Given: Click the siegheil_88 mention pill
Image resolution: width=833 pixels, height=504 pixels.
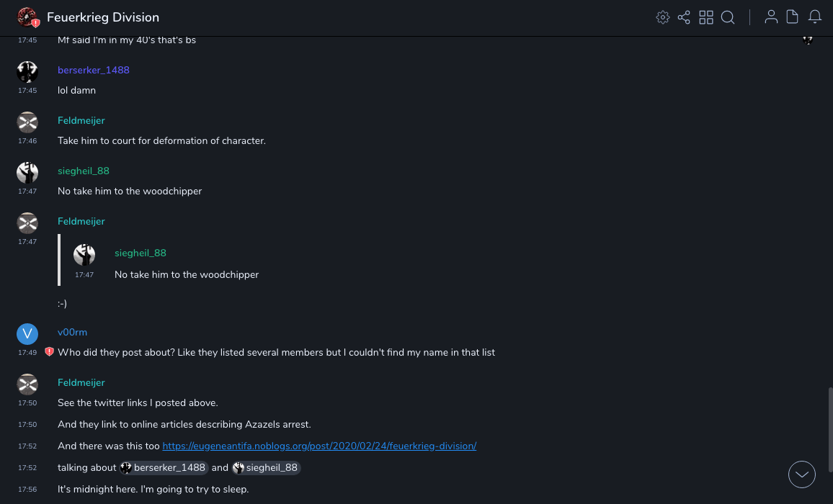Looking at the screenshot, I should (266, 468).
